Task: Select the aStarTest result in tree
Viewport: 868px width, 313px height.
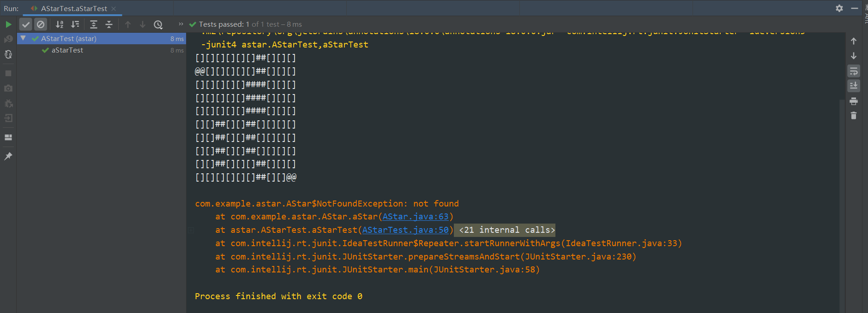Action: point(67,50)
